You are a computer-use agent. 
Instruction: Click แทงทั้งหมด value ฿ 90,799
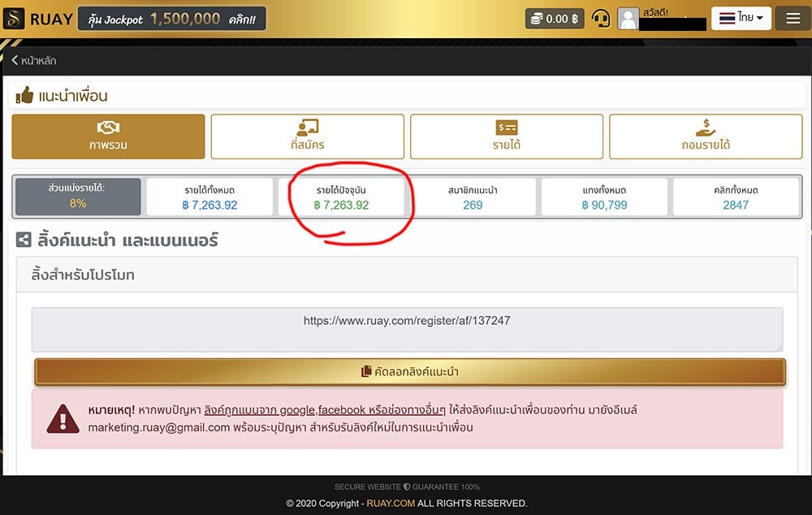[x=604, y=206]
